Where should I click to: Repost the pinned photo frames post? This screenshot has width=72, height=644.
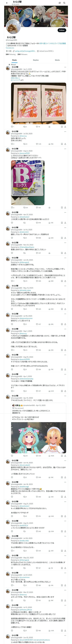tap(24, 127)
